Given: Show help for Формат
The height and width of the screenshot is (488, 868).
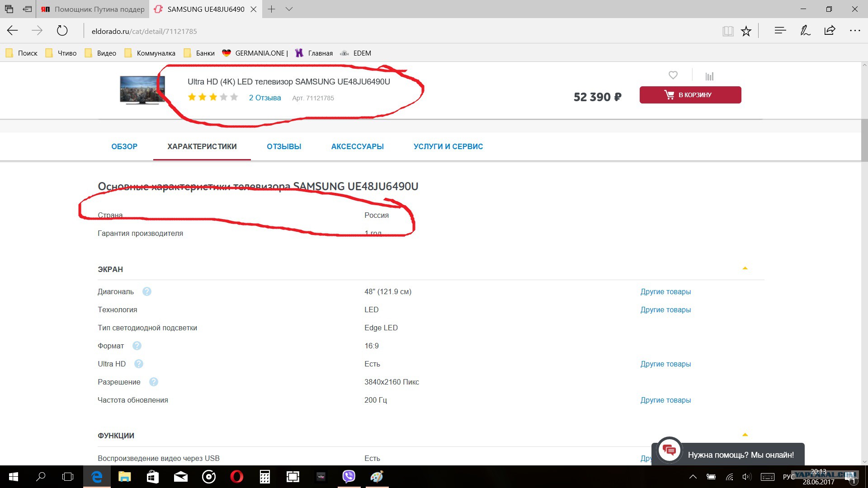Looking at the screenshot, I should coord(137,346).
